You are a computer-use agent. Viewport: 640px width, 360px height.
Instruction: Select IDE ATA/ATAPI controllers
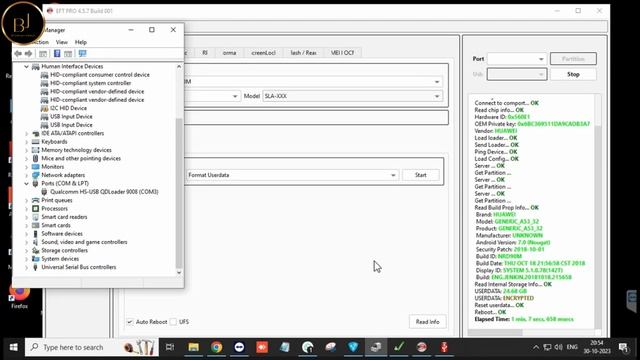click(73, 133)
